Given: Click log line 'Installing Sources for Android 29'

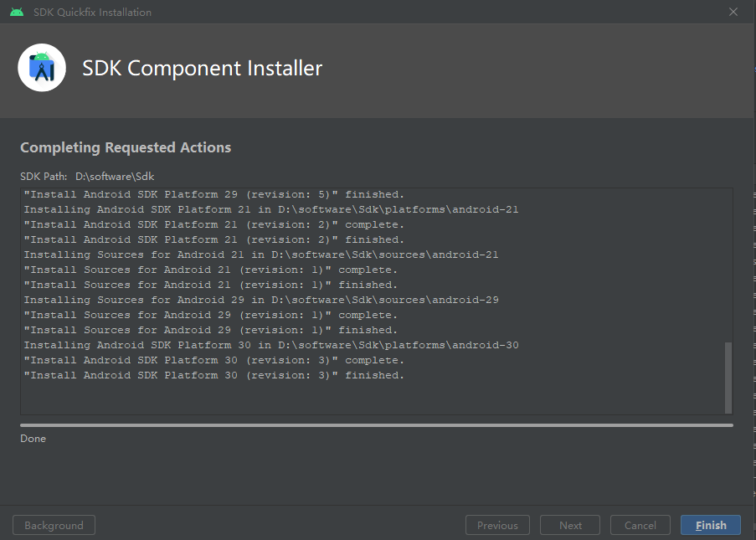Looking at the screenshot, I should [261, 300].
